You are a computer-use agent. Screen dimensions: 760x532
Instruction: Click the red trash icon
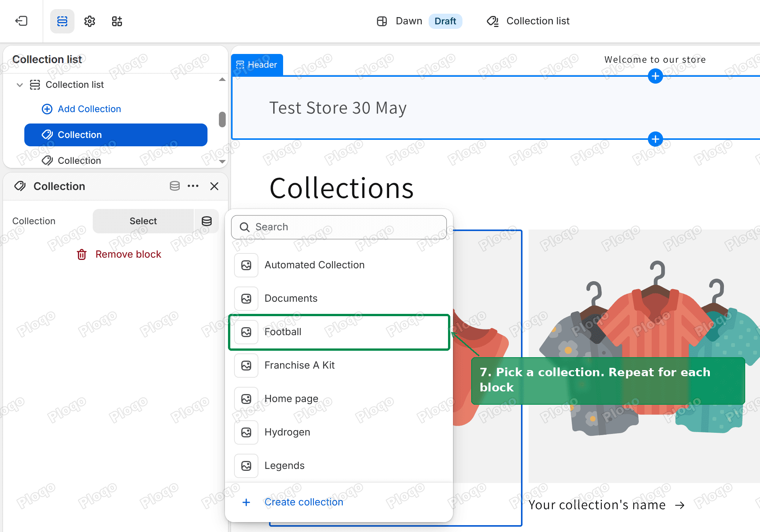click(82, 254)
